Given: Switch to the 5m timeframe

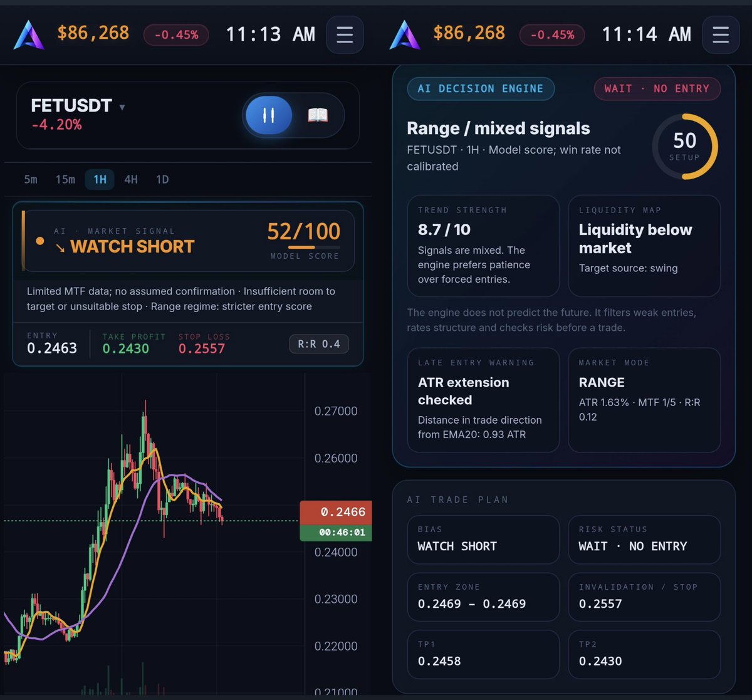Looking at the screenshot, I should pos(31,179).
